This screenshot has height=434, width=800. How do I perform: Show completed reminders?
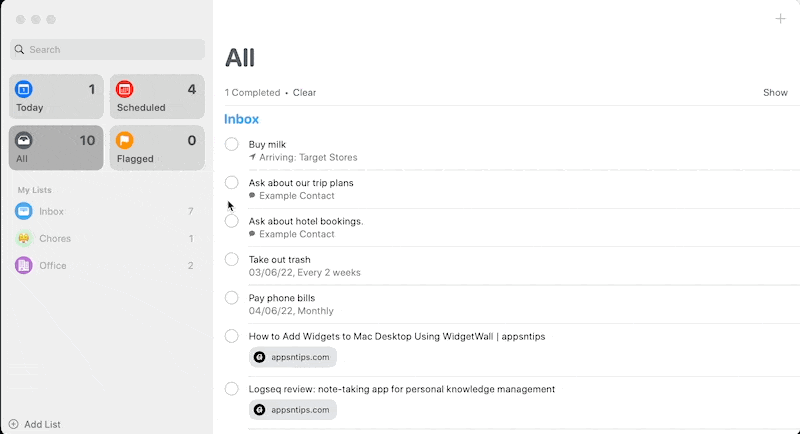tap(775, 93)
